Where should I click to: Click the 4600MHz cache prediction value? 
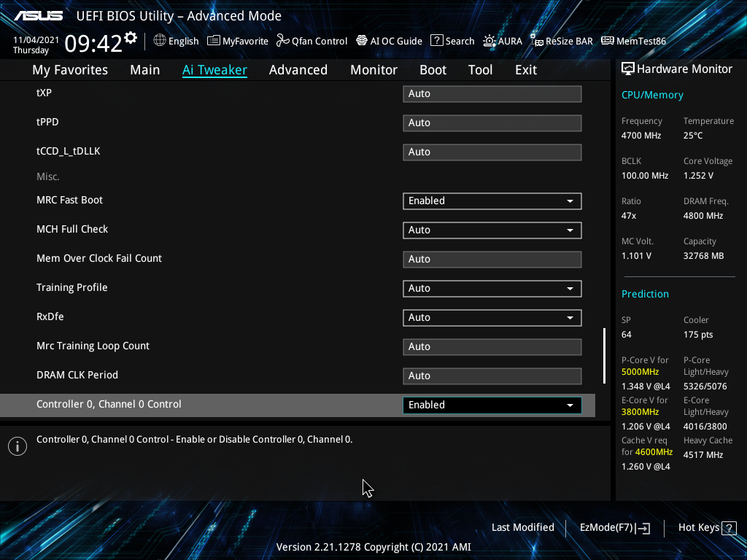pyautogui.click(x=654, y=452)
